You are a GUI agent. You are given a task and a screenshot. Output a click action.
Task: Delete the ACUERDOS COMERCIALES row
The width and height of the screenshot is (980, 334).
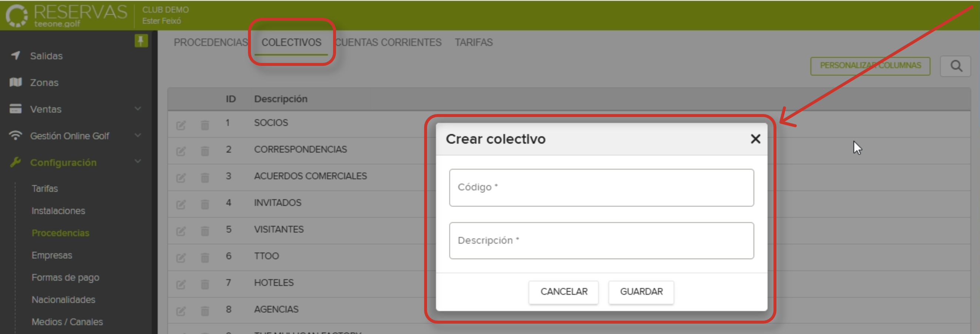[205, 178]
